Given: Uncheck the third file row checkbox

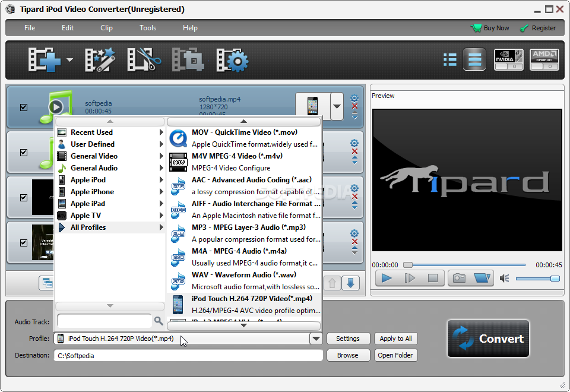Looking at the screenshot, I should 24,197.
